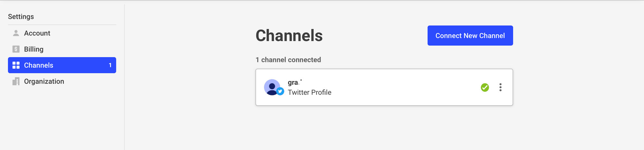The height and width of the screenshot is (150, 644).
Task: Open the three-dot channel options menu
Action: coord(500,87)
